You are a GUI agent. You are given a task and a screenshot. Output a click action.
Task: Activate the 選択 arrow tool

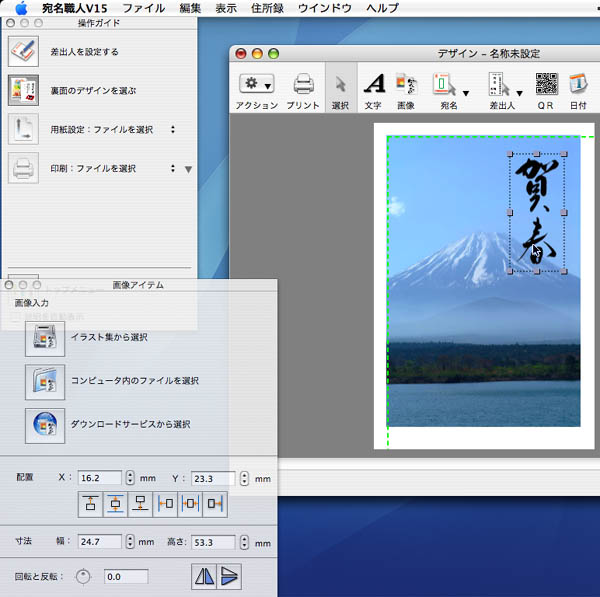(x=339, y=85)
